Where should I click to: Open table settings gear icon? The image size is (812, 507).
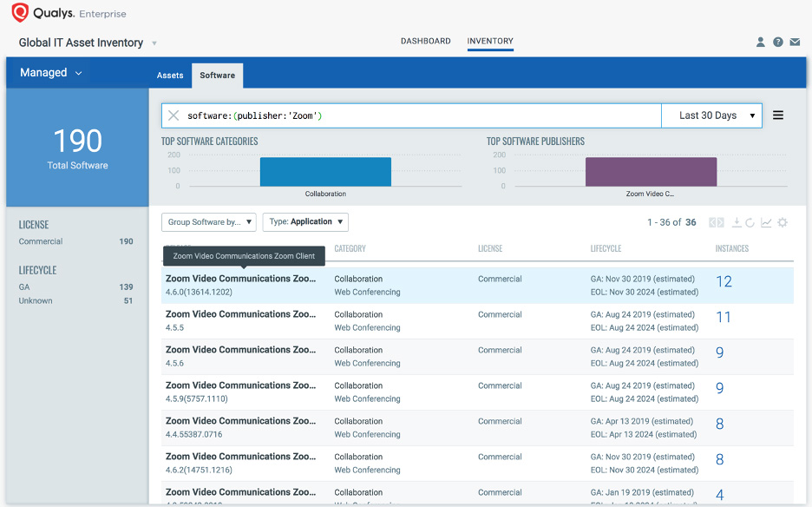point(783,223)
